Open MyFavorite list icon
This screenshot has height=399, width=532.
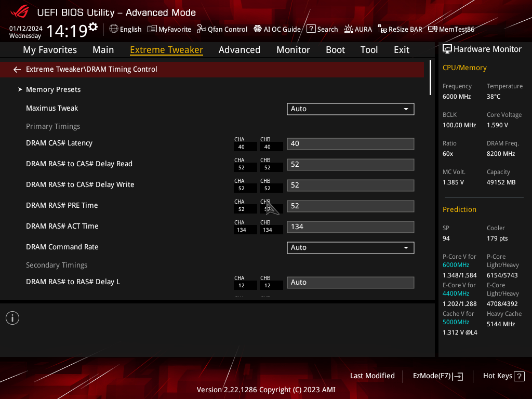(x=152, y=29)
